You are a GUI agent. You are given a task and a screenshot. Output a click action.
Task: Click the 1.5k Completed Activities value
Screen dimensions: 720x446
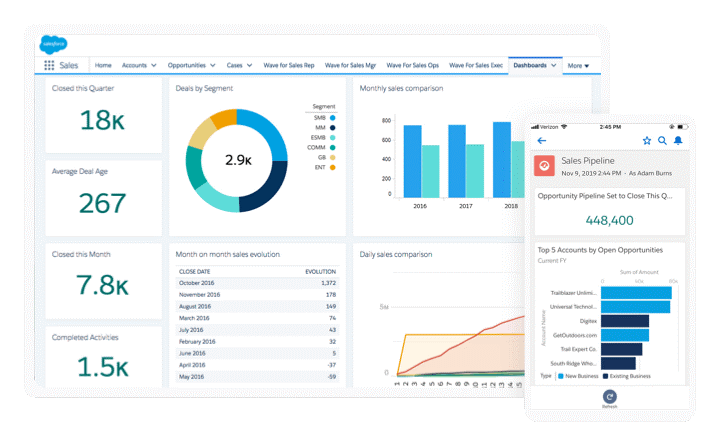tap(102, 367)
